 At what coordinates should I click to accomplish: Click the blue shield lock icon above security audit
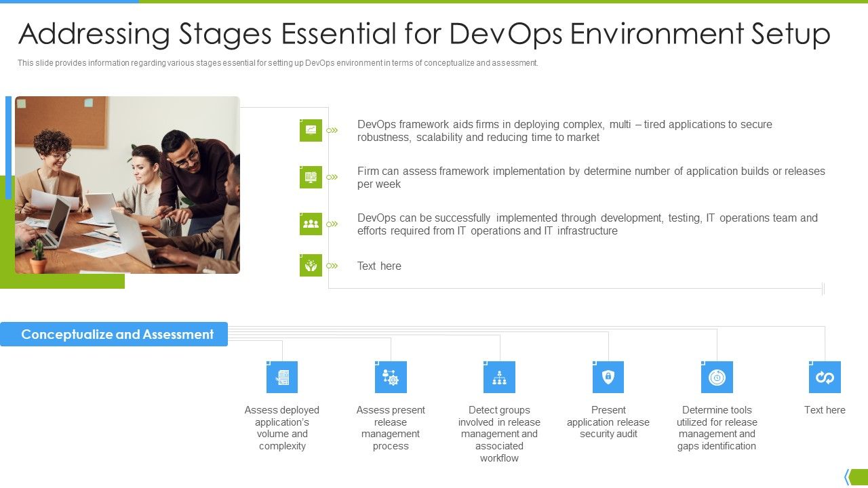[x=608, y=378]
